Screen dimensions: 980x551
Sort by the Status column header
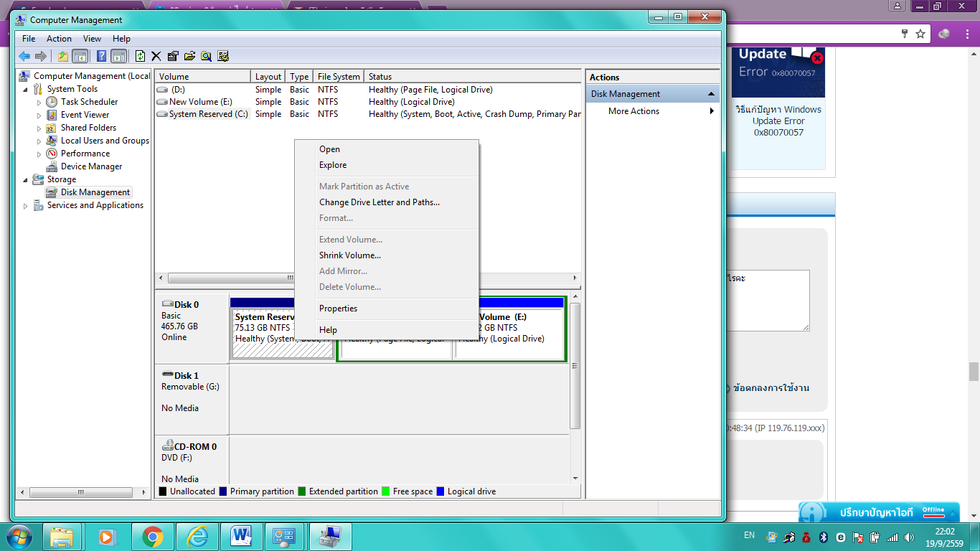point(472,77)
